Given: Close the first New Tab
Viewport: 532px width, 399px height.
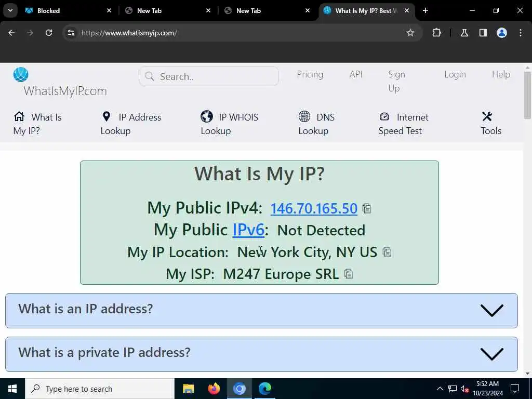Looking at the screenshot, I should click(208, 10).
